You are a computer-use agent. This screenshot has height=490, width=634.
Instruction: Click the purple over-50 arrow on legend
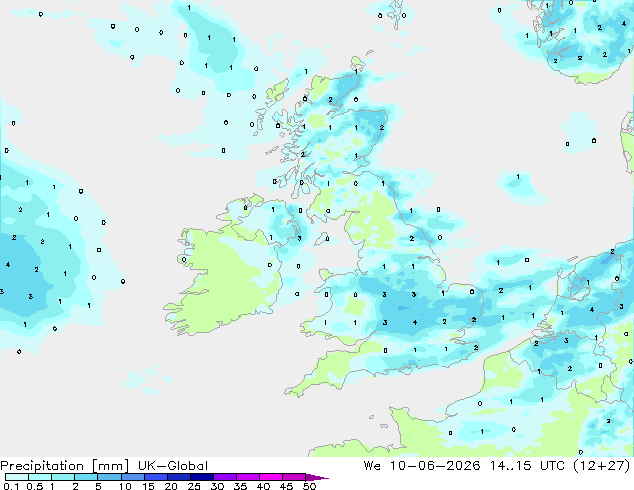point(316,477)
